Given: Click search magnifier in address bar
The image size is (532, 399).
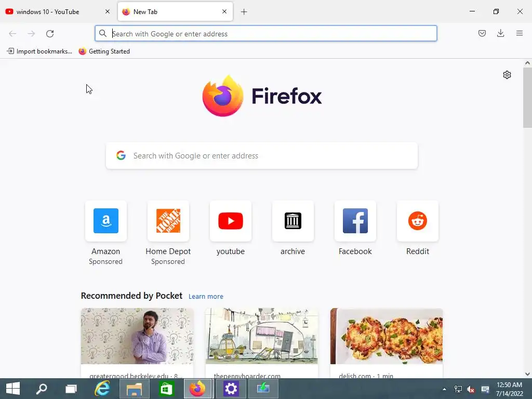Looking at the screenshot, I should (103, 33).
